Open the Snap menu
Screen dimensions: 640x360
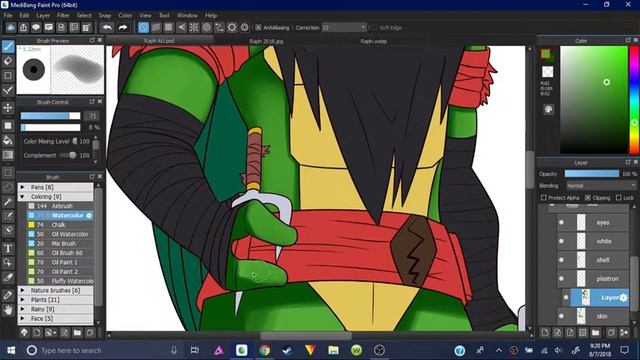104,16
